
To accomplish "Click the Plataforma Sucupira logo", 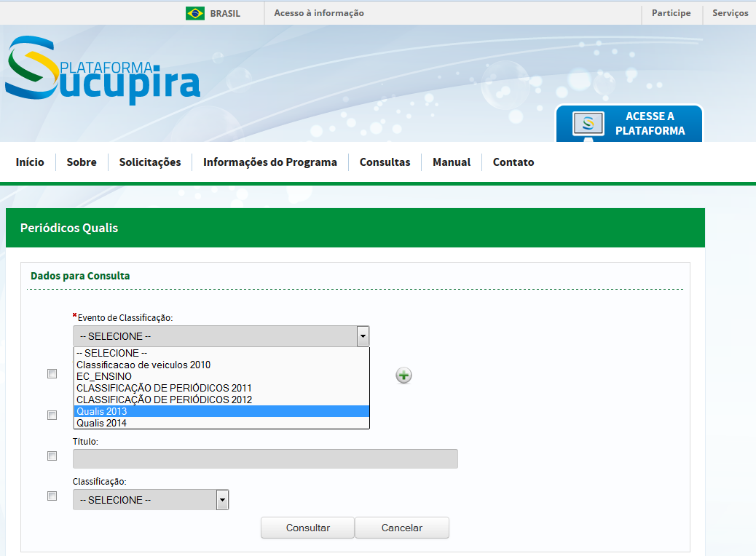I will (102, 70).
